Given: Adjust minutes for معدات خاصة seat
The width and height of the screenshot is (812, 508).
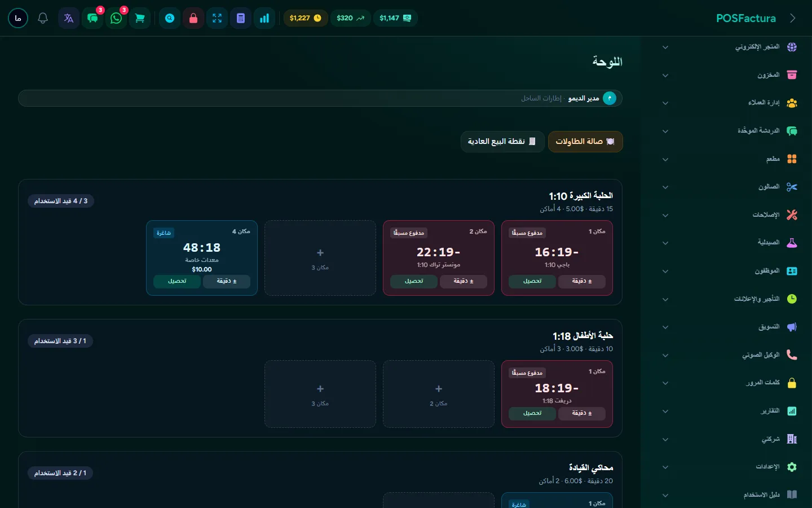Looking at the screenshot, I should pos(227,281).
